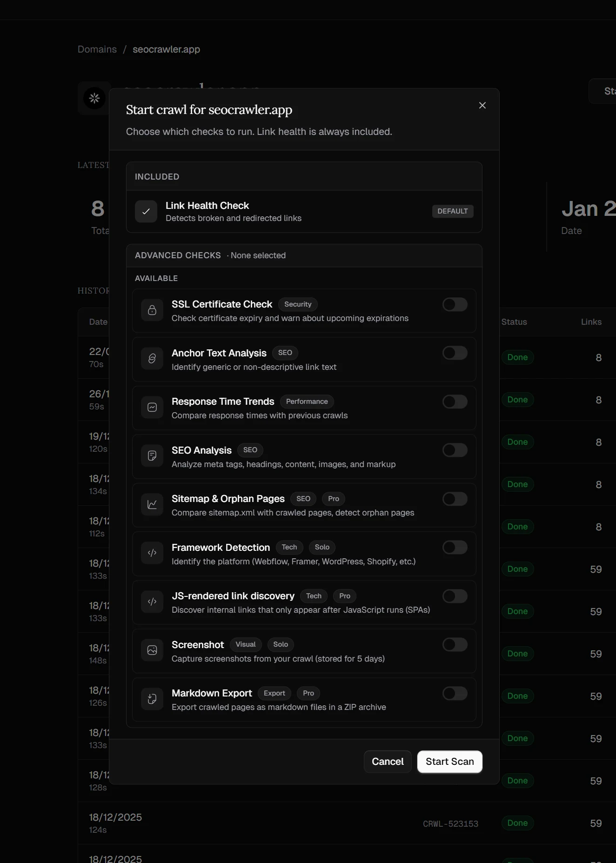616x863 pixels.
Task: Click the SEO tag on Anchor Text Analysis
Action: pyautogui.click(x=285, y=353)
